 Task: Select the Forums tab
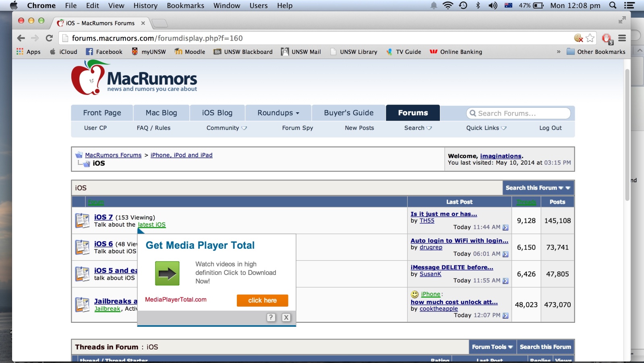pos(413,113)
